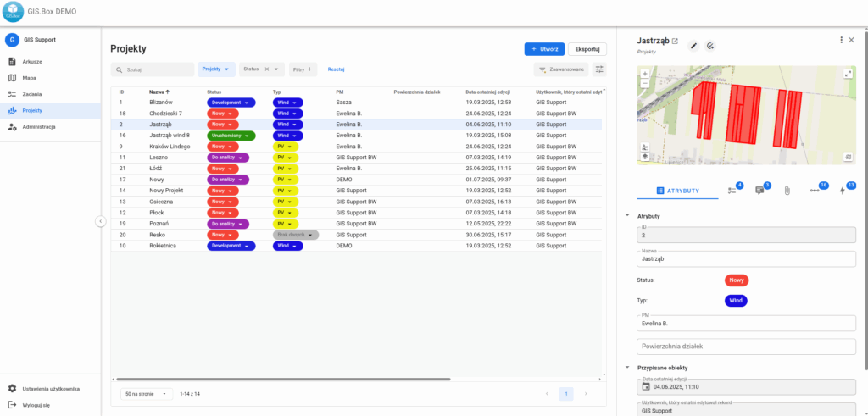Collapse the Atrybuty section
The image size is (868, 416).
coord(627,216)
